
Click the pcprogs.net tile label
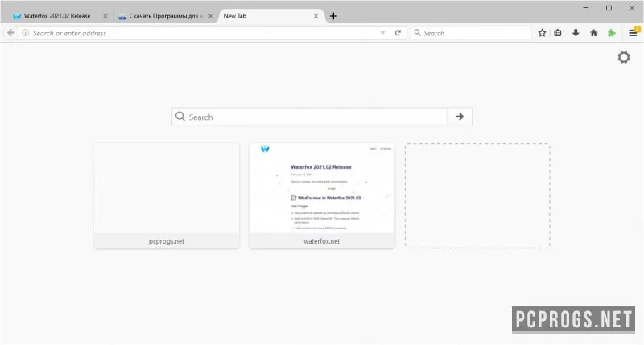click(167, 241)
